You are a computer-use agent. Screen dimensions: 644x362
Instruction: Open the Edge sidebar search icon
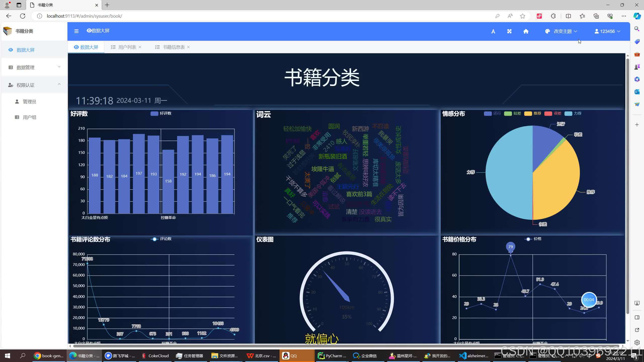pyautogui.click(x=637, y=29)
